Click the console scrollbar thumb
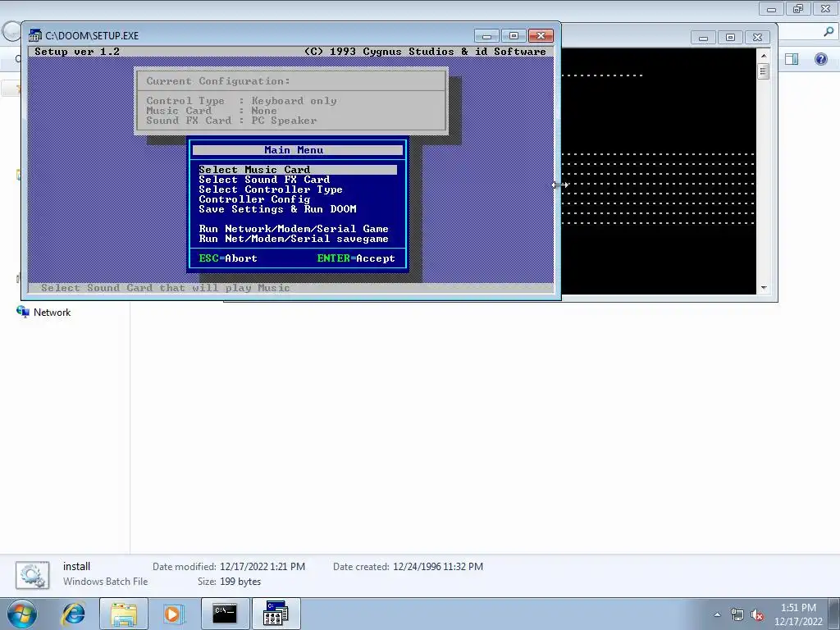The image size is (840, 630). tap(764, 71)
